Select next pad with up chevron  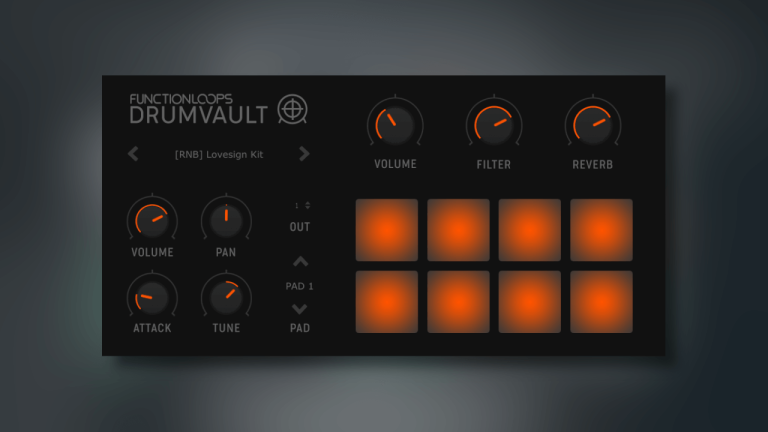point(300,263)
